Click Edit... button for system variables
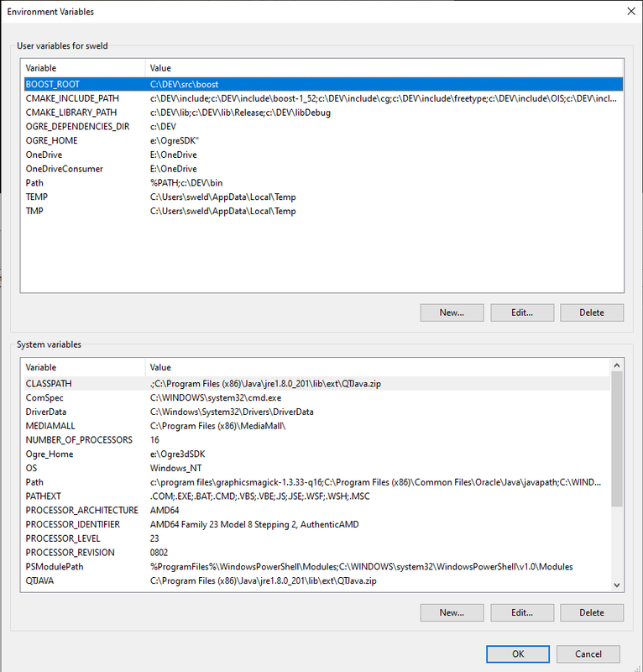Viewport: 643px width, 672px height. (x=522, y=612)
